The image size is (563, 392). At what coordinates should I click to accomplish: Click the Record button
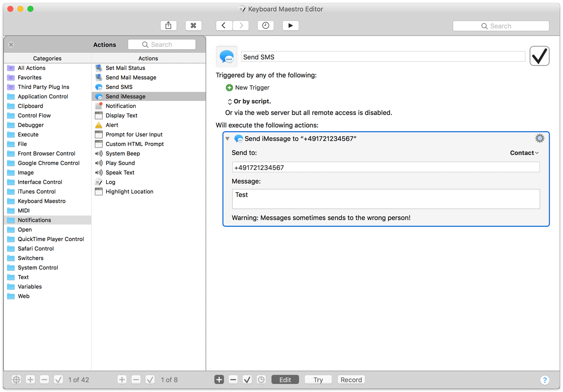pyautogui.click(x=351, y=380)
